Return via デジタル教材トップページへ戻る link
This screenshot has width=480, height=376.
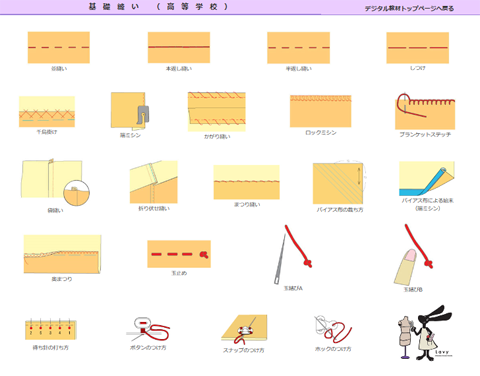pos(409,8)
